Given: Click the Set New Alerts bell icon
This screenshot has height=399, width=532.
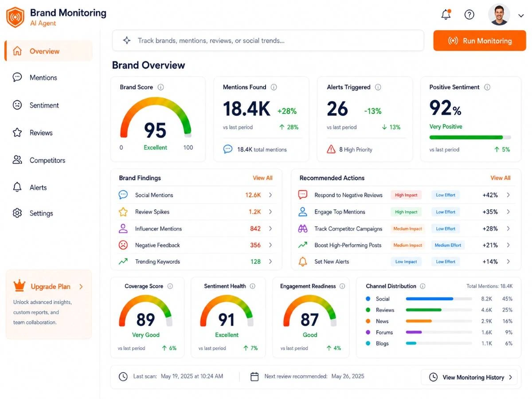Looking at the screenshot, I should 303,262.
